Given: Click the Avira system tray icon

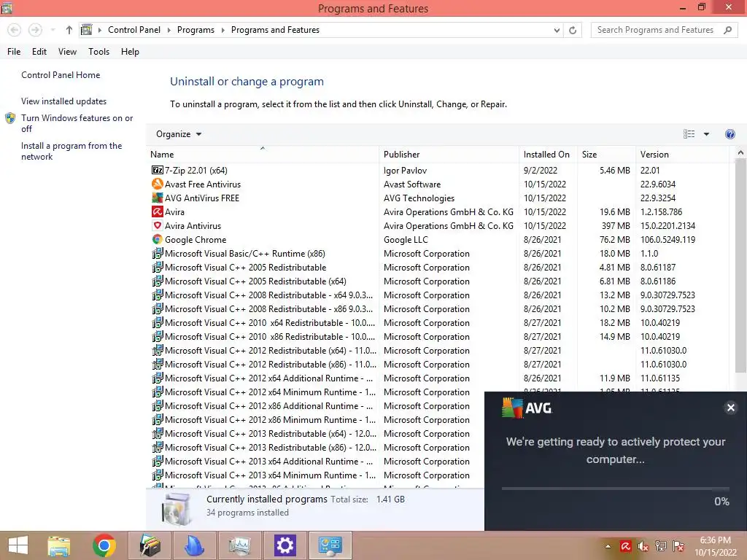Looking at the screenshot, I should point(625,546).
